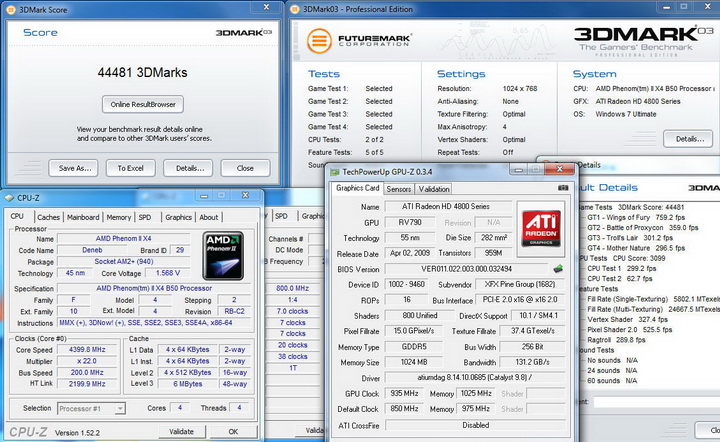Click the Memory Type GDDR5 value

(x=414, y=347)
